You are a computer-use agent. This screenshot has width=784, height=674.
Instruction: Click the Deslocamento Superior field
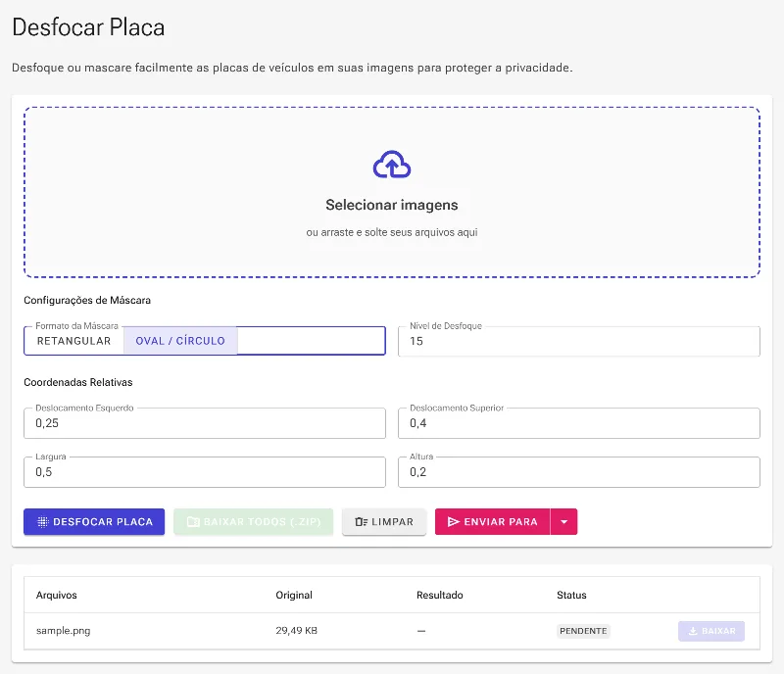tap(579, 423)
